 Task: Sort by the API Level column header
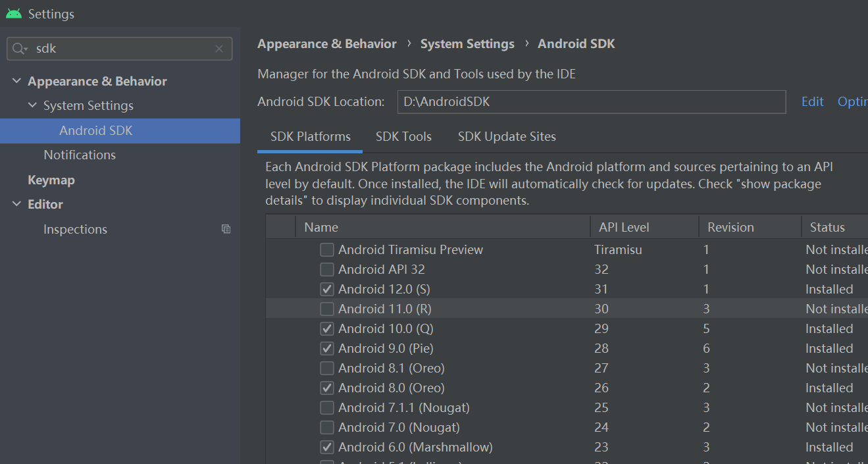click(644, 227)
